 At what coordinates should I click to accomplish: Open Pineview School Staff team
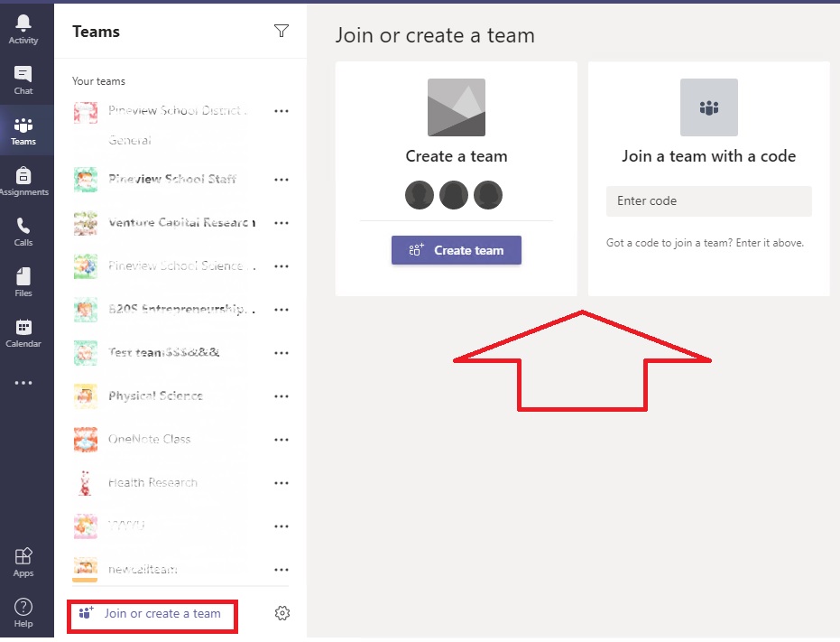(172, 179)
